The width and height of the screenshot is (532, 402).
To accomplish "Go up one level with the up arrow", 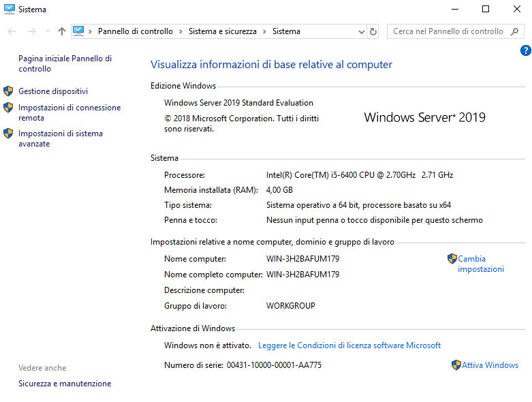I will [62, 31].
